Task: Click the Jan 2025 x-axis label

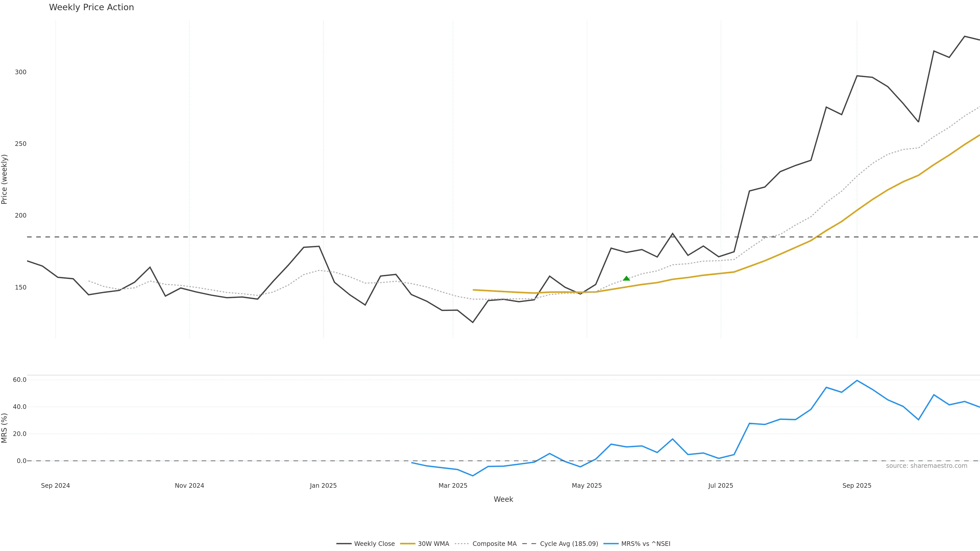Action: (323, 486)
